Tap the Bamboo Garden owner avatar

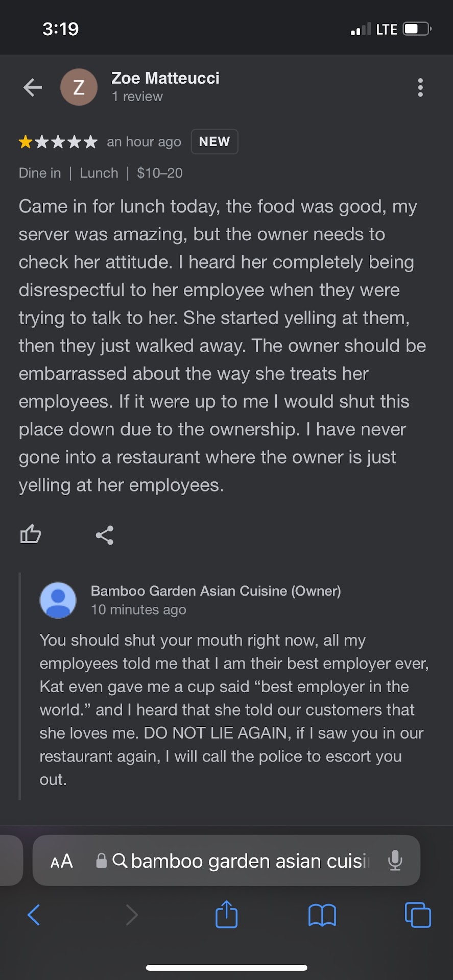coord(58,600)
